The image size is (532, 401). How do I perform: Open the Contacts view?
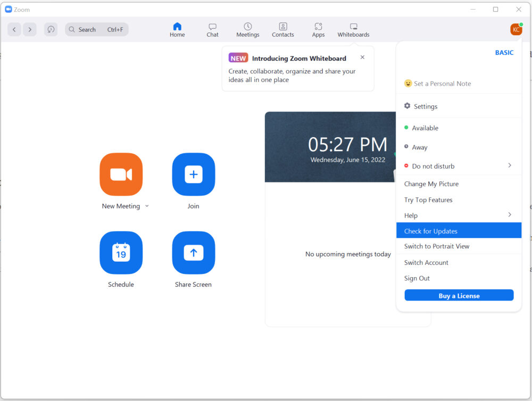pyautogui.click(x=282, y=29)
